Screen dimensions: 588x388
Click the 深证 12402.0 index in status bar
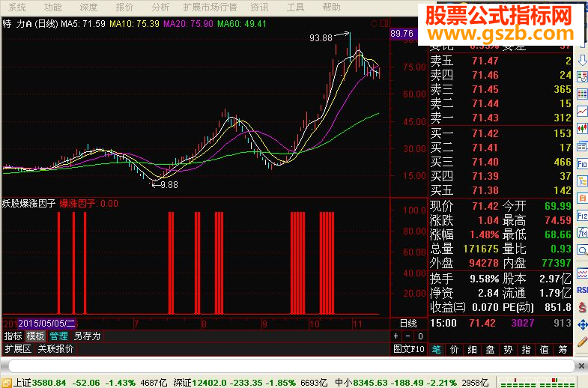[x=200, y=383]
